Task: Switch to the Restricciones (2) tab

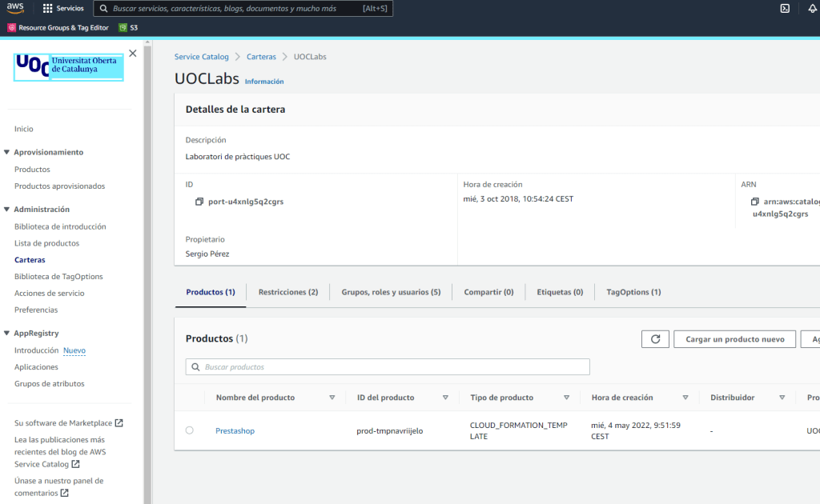Action: (x=288, y=292)
